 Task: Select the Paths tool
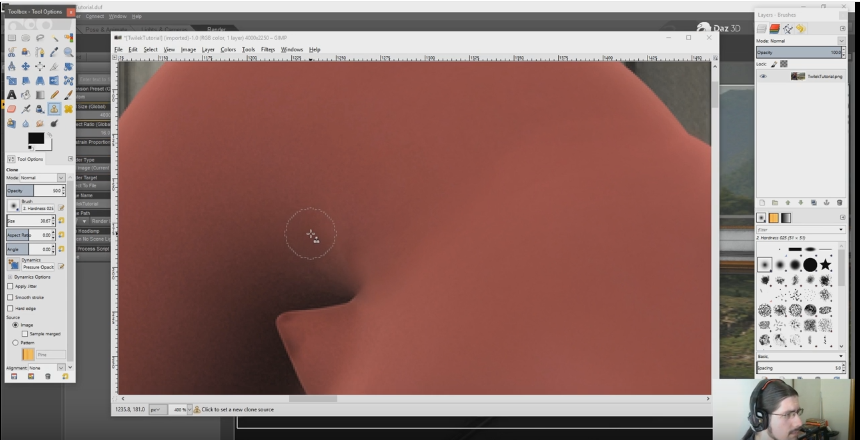coord(40,52)
